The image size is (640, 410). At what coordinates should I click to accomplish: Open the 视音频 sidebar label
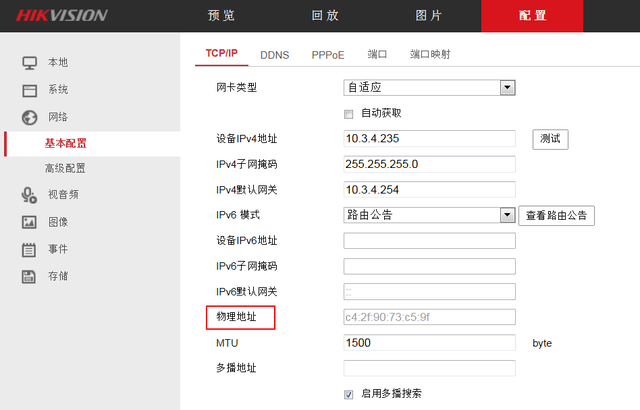click(x=63, y=195)
